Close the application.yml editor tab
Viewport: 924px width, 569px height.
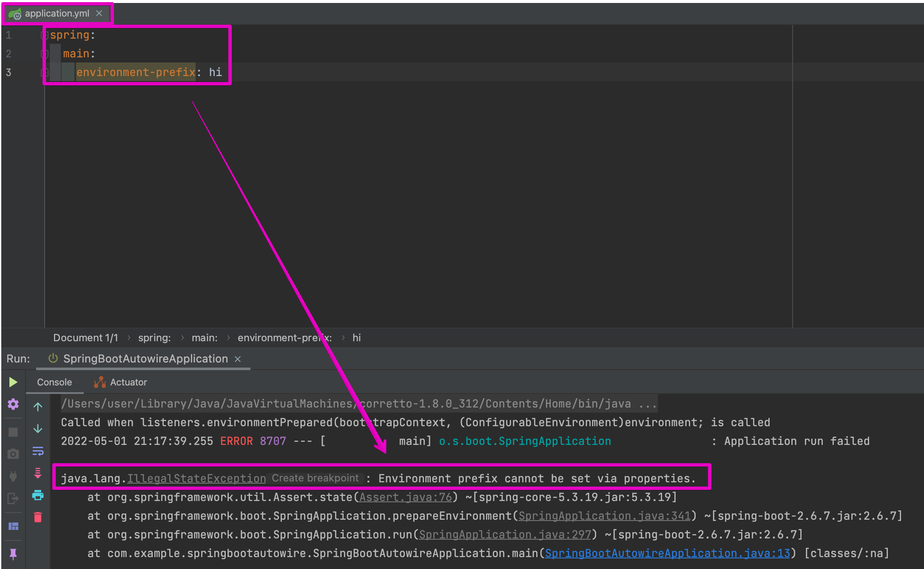pos(99,13)
